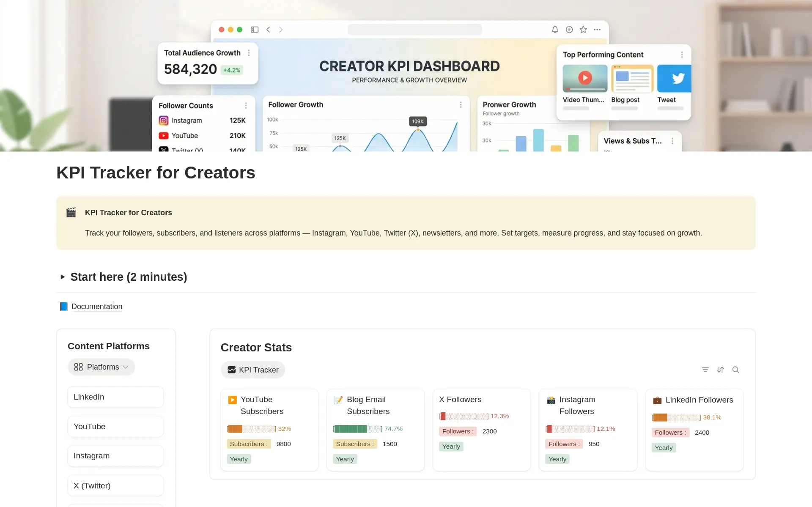
Task: Expand the Start here (2 minutes) toggle
Action: point(63,277)
